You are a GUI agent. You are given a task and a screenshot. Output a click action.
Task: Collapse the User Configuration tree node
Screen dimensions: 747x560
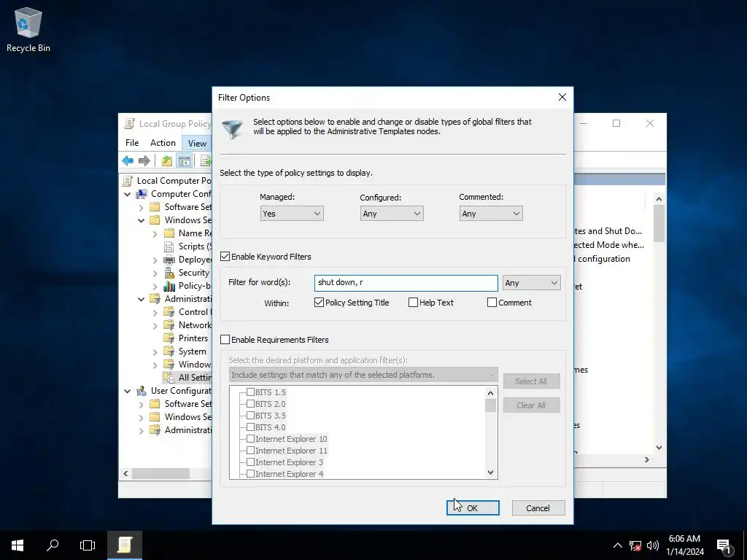pos(127,391)
